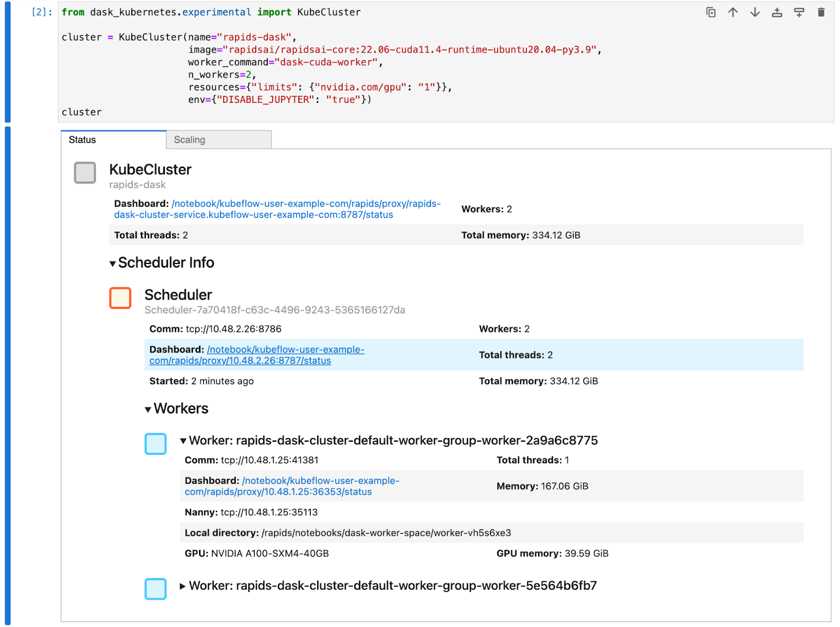Image resolution: width=840 pixels, height=627 pixels.
Task: Click the 'GPU memory: 39.59 GiB' value
Action: coord(552,554)
